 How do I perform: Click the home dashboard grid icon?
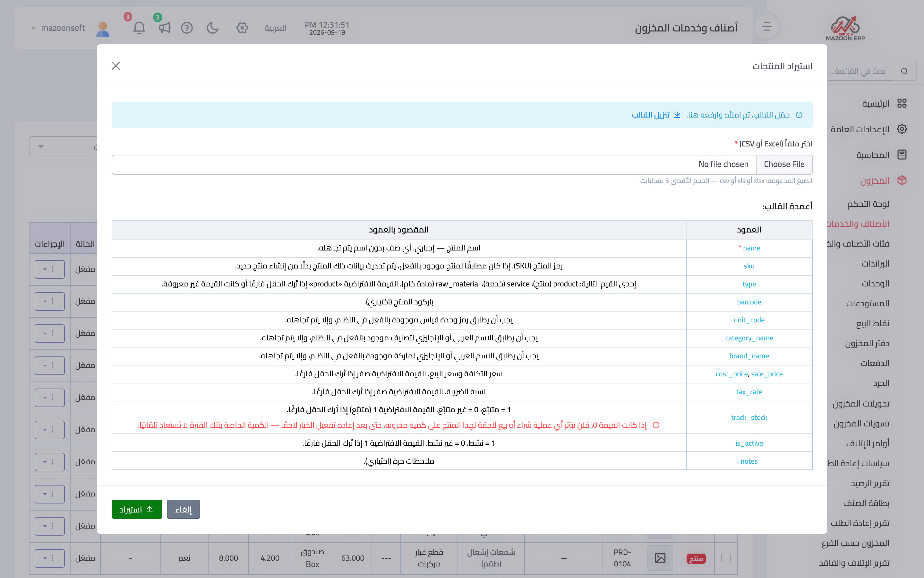902,103
